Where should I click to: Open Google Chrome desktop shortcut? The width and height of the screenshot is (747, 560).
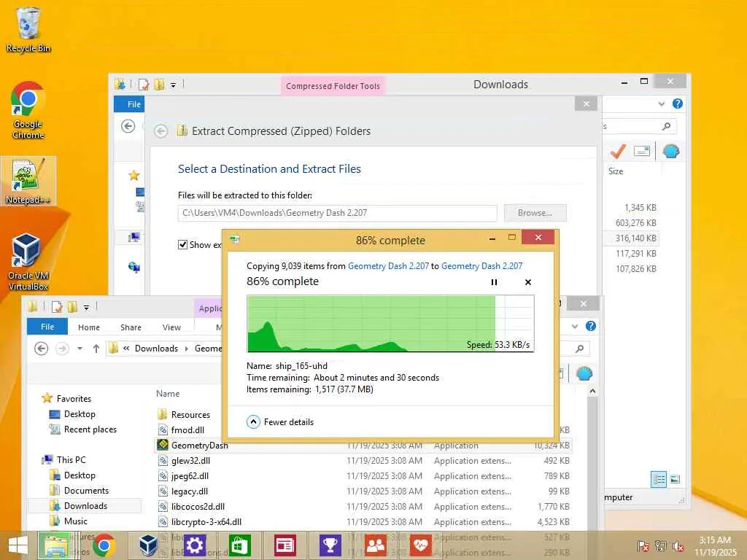pyautogui.click(x=28, y=110)
